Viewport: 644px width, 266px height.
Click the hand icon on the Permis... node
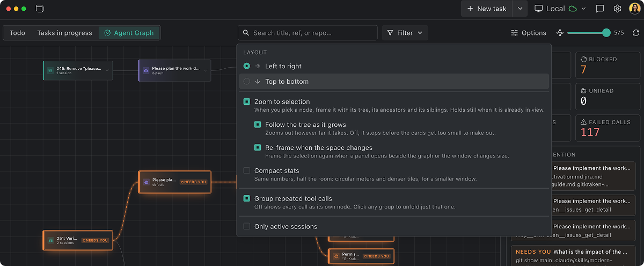click(x=336, y=256)
